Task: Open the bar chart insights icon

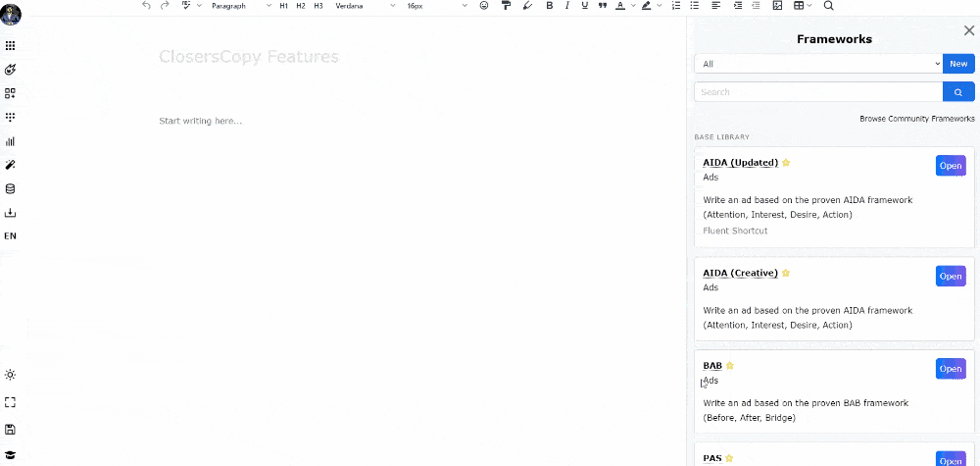Action: 10,141
